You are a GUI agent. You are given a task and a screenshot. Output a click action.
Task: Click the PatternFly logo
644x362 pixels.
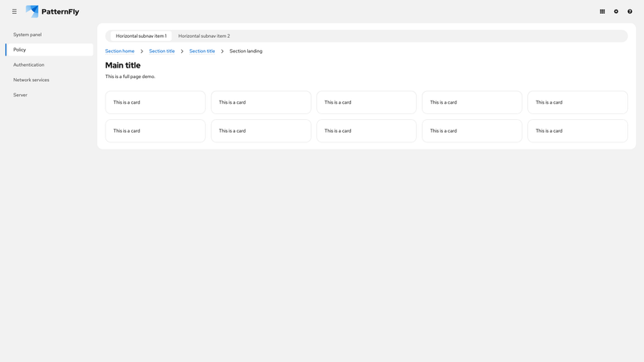click(x=52, y=11)
